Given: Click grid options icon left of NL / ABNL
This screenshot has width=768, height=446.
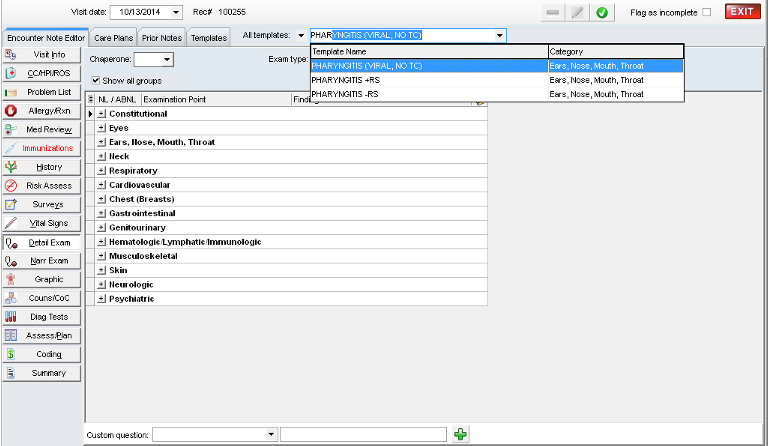Looking at the screenshot, I should point(91,99).
